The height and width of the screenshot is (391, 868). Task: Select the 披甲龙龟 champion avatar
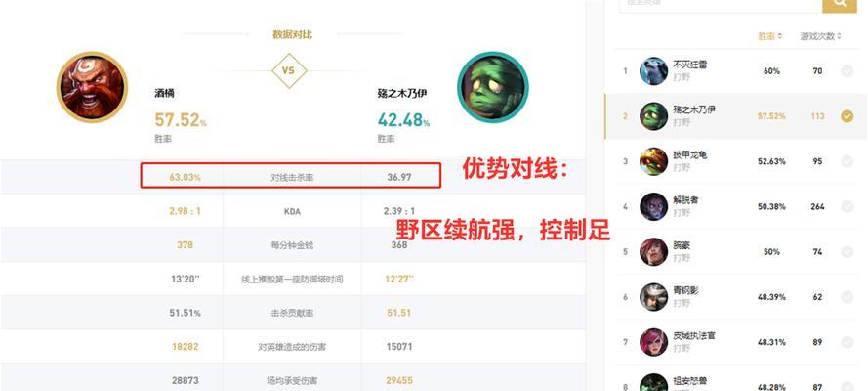tap(654, 161)
